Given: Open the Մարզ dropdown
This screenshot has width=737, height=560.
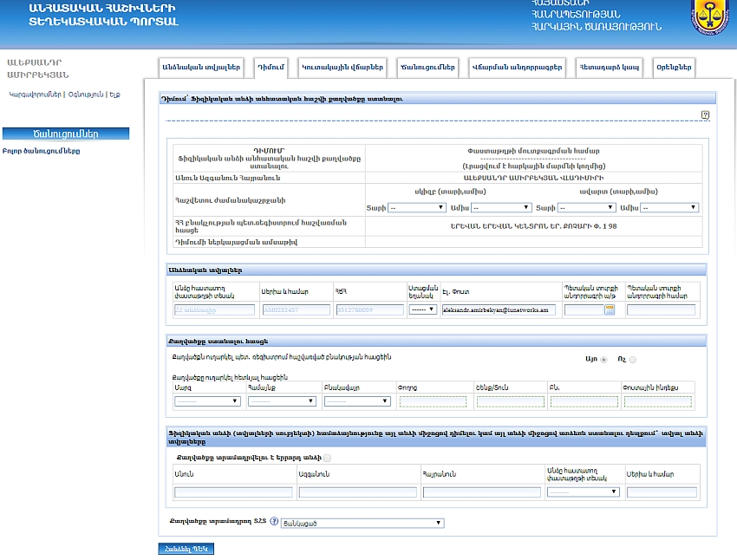Looking at the screenshot, I should coord(207,401).
